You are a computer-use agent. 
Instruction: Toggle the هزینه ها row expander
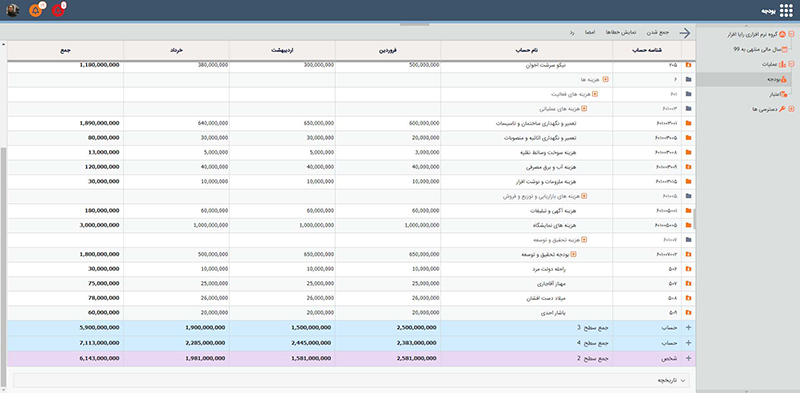tap(606, 80)
